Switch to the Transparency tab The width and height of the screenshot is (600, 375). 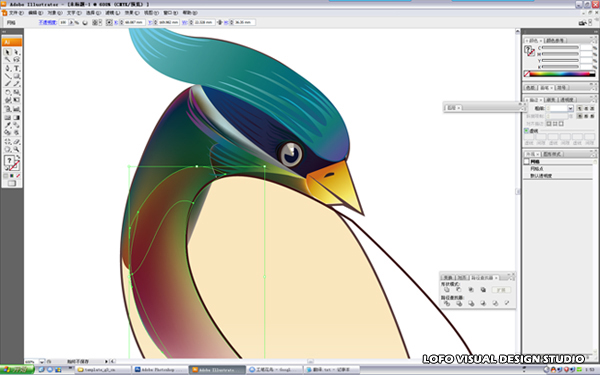[x=567, y=100]
